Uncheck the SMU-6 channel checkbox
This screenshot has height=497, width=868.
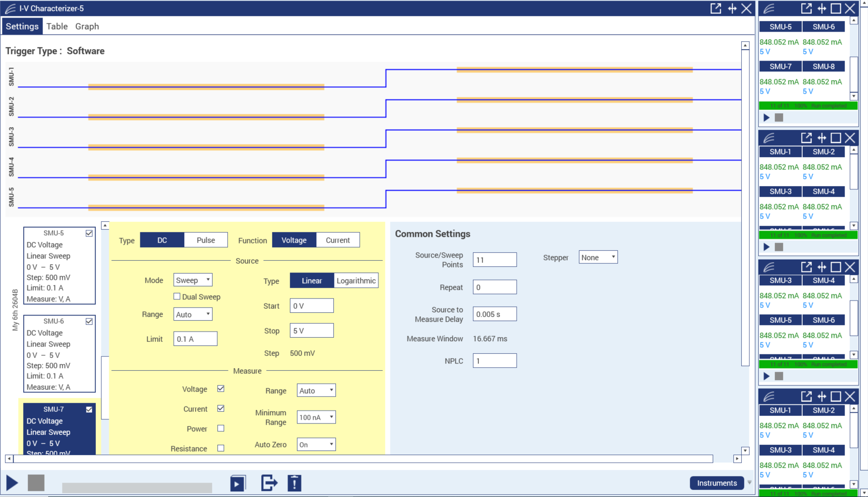point(89,321)
